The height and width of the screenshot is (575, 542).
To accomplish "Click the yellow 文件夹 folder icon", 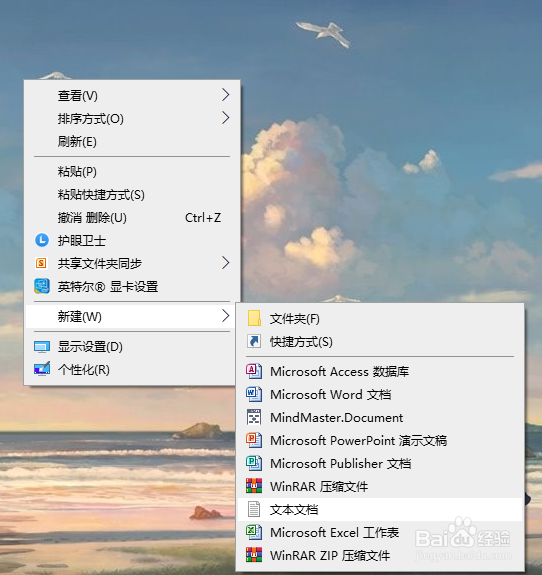I will coord(254,318).
